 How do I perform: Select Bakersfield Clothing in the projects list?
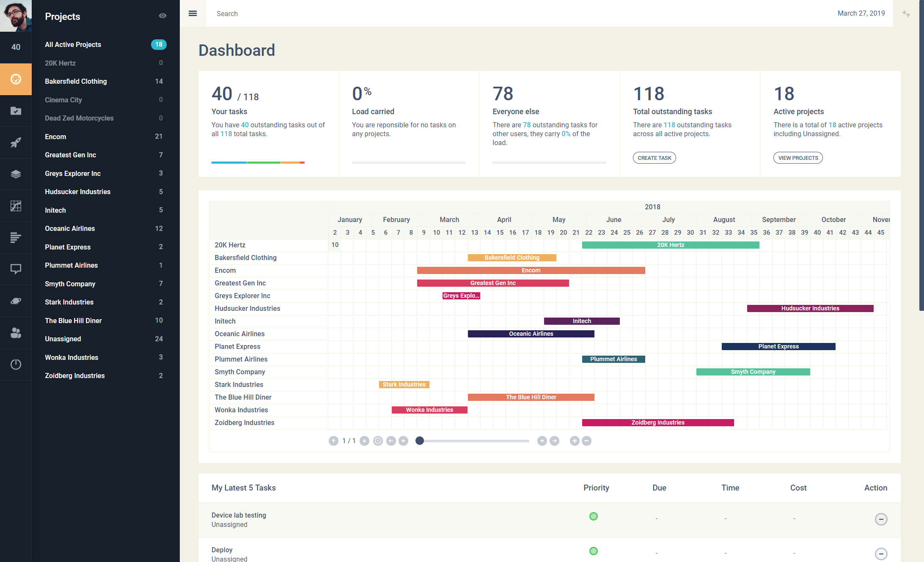[76, 81]
